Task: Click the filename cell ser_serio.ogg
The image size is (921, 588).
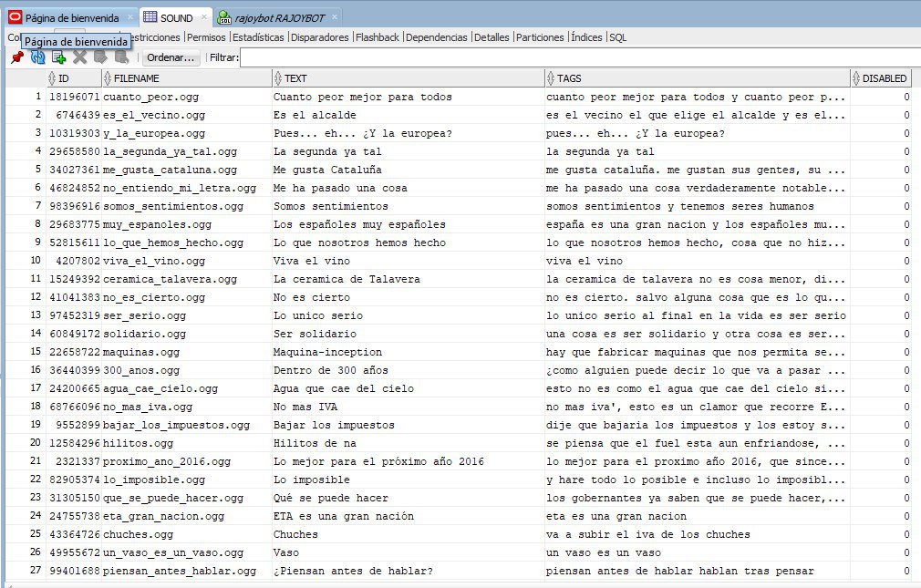Action: tap(187, 315)
